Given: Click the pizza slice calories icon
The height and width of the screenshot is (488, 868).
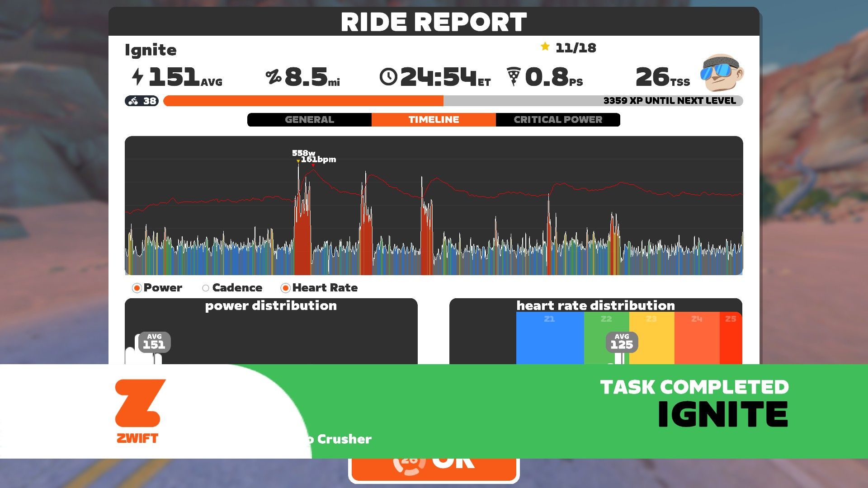Looking at the screenshot, I should [x=514, y=76].
